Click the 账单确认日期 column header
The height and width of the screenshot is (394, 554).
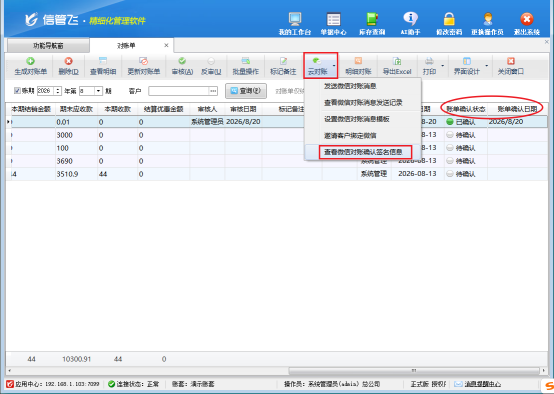click(518, 109)
